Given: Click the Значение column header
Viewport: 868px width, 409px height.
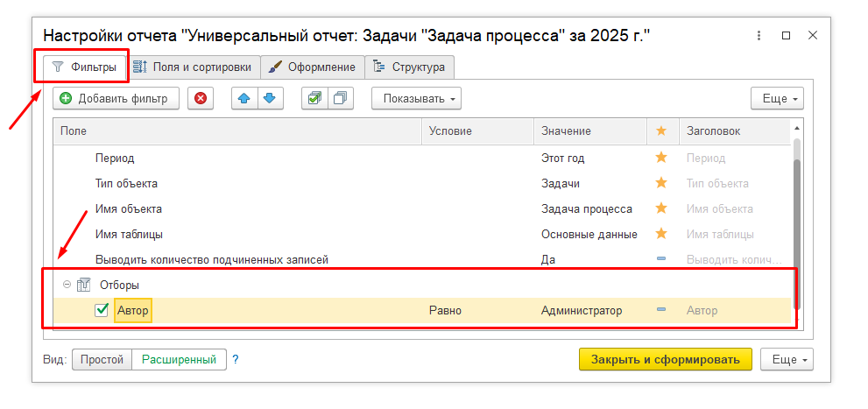Looking at the screenshot, I should coord(590,131).
